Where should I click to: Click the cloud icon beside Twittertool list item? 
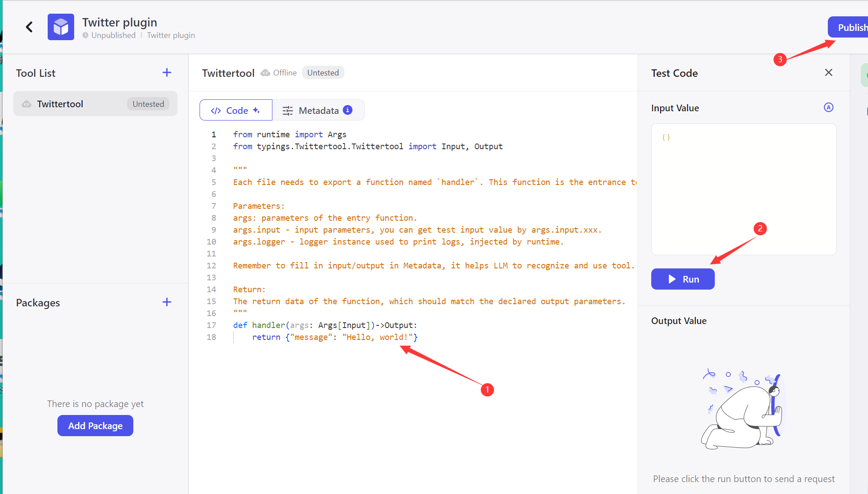click(26, 104)
